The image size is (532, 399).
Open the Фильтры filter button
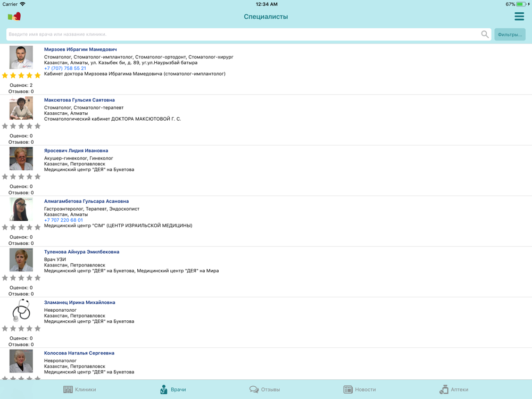tap(510, 34)
